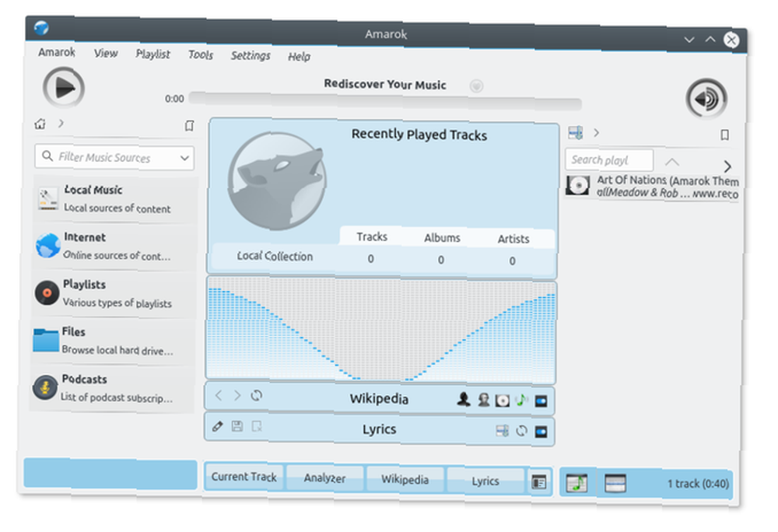The width and height of the screenshot is (778, 532).
Task: Go back in Wikipedia applet
Action: 219,395
